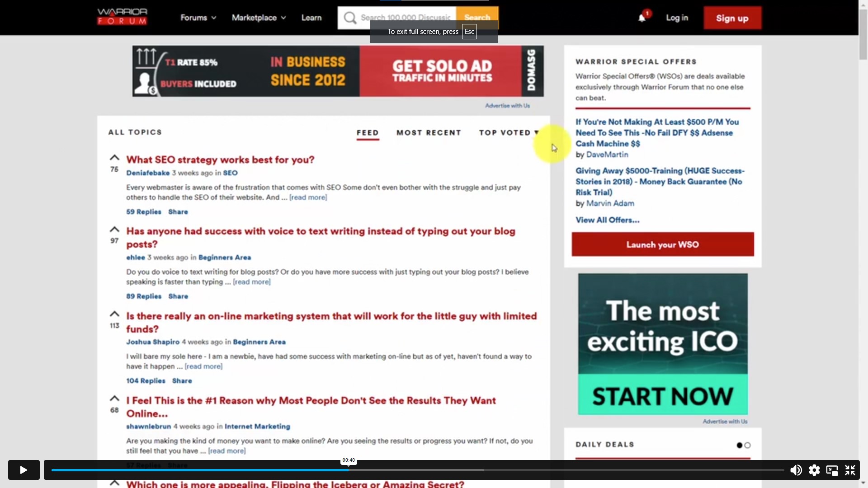This screenshot has width=868, height=488.
Task: Click the Launch your WSO button
Action: (x=662, y=244)
